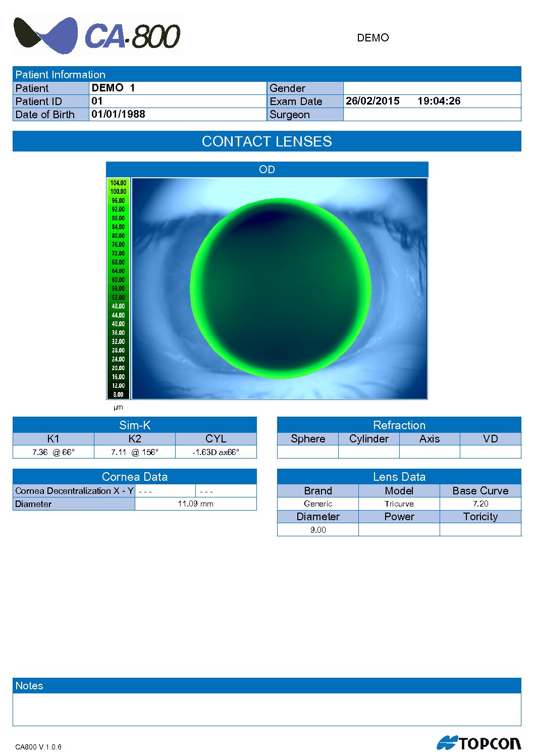Click the 104.00 value on the color scale

click(x=119, y=183)
